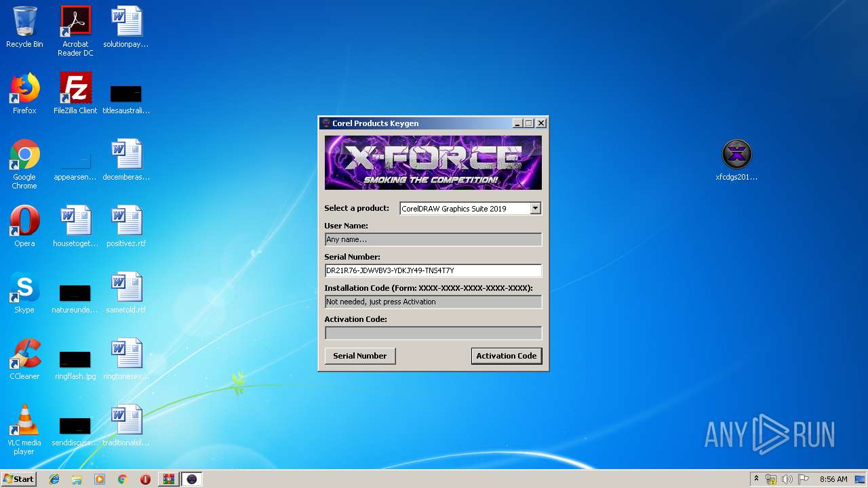Click Chrome icon in taskbar

(123, 479)
